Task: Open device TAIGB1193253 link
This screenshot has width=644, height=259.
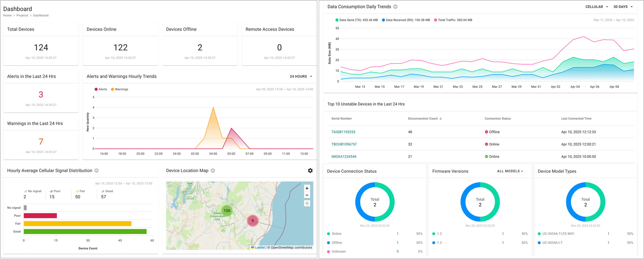Action: [343, 132]
